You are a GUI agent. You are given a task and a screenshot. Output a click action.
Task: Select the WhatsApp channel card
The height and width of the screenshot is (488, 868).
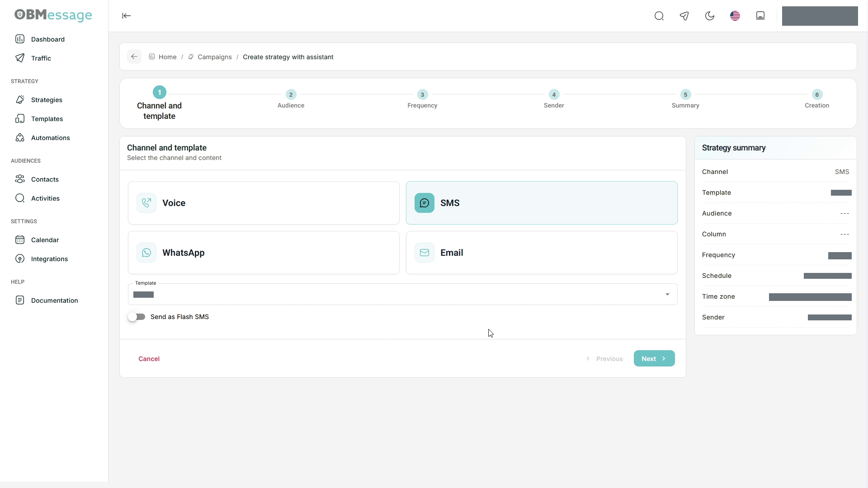coord(264,253)
